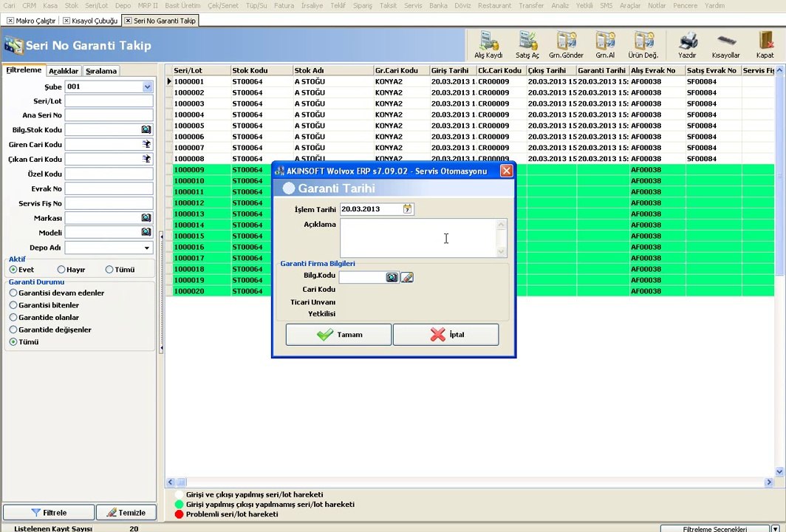Open the Alış Kaydı toolbar icon
The width and height of the screenshot is (786, 532).
488,45
